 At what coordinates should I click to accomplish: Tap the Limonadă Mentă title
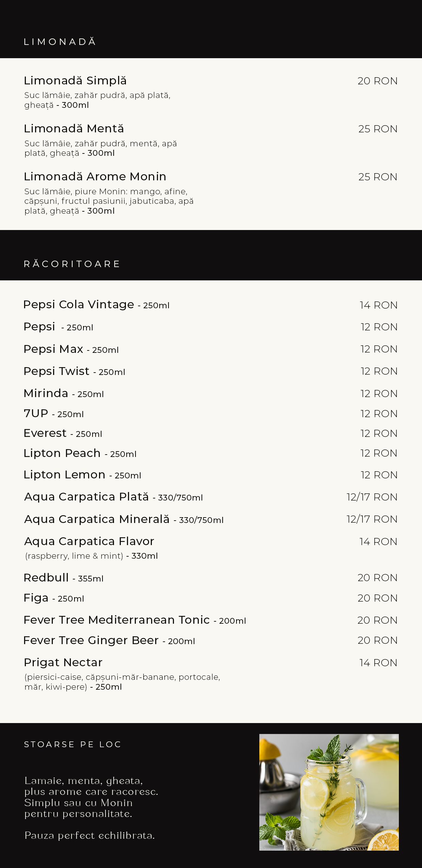point(74,129)
